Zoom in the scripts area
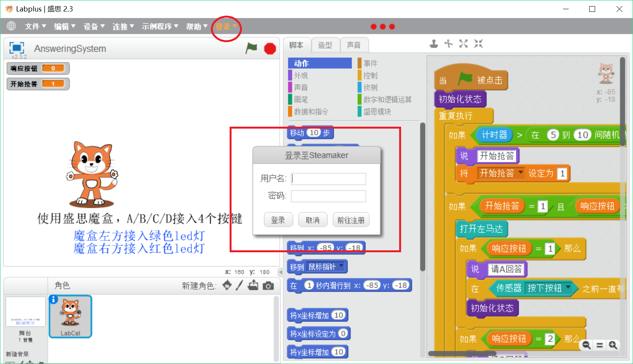 click(613, 345)
